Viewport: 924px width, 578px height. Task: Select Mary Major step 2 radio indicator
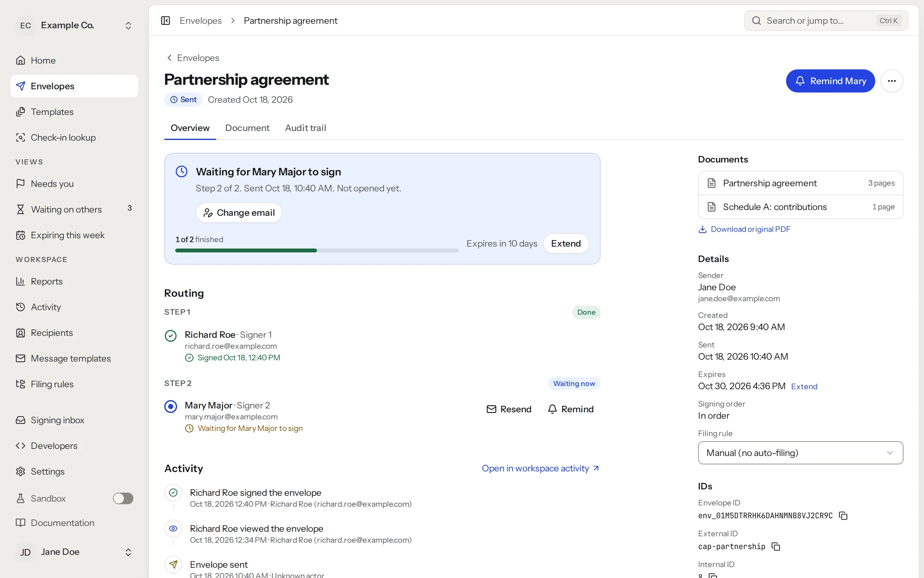pos(171,406)
